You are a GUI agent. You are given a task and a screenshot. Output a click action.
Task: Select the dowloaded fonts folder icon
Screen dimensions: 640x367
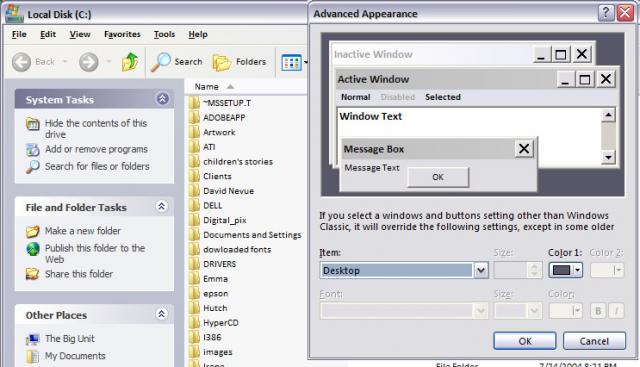[194, 249]
